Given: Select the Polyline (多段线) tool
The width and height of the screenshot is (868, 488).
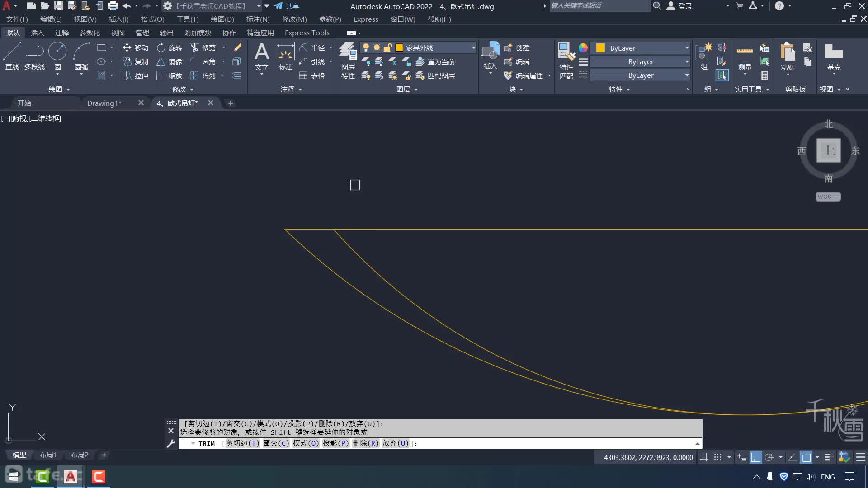Looking at the screenshot, I should [x=34, y=56].
